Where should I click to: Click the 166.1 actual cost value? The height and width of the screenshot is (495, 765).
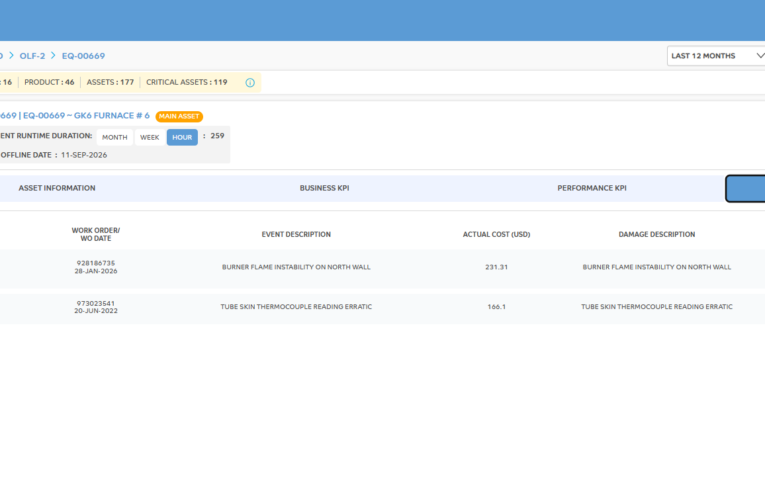(496, 307)
